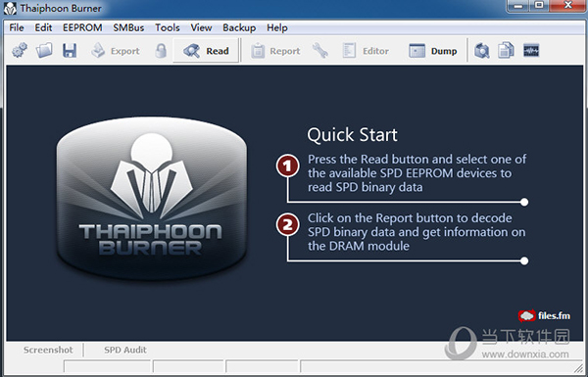Click the Export toolbar button
This screenshot has width=588, height=377.
click(x=115, y=51)
